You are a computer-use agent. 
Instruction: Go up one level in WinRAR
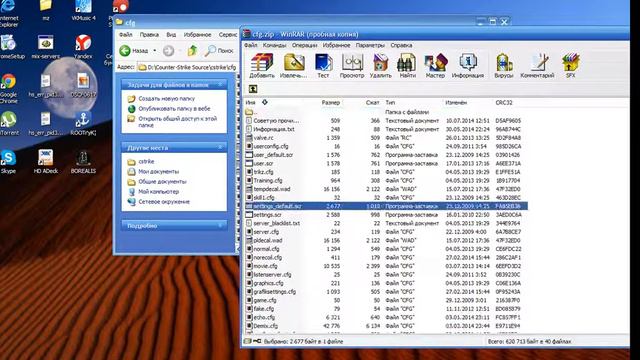[x=253, y=89]
